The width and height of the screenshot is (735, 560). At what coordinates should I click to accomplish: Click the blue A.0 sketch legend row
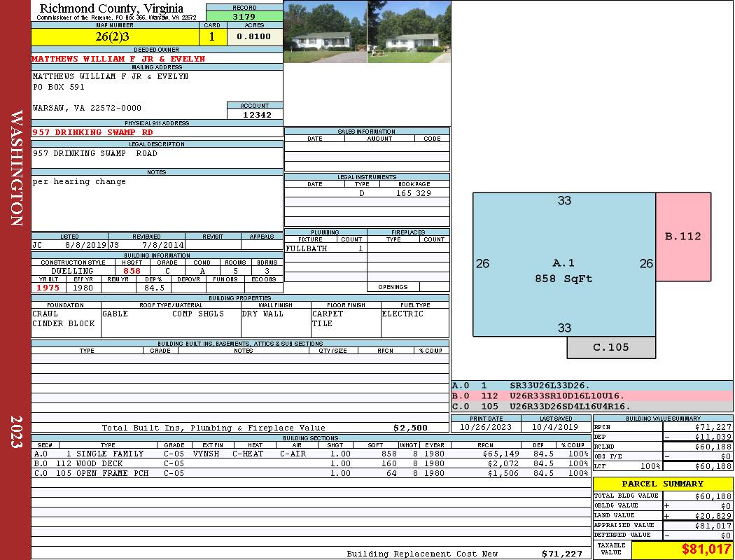tap(591, 385)
